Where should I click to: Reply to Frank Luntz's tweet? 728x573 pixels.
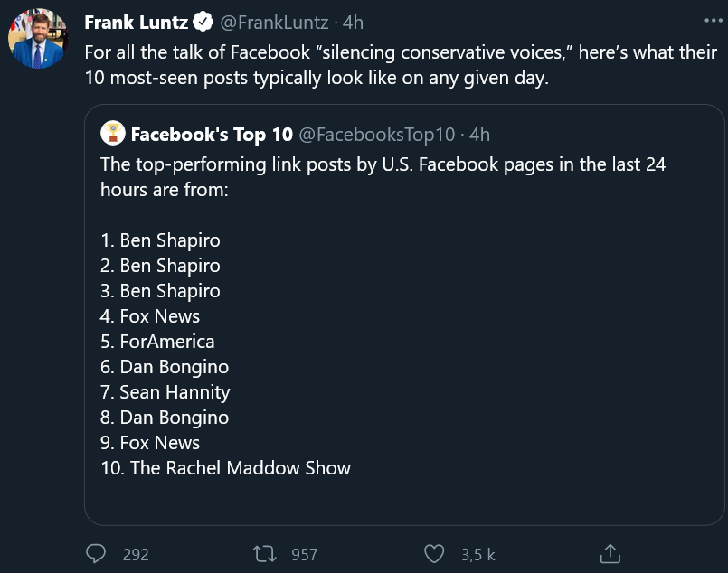tap(96, 554)
